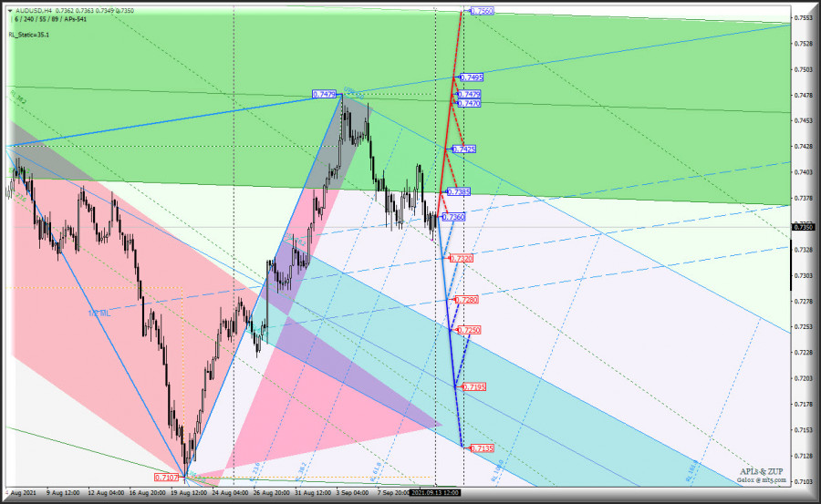Click the 0.7560 top target price label
Screen dimensions: 821x504
(482, 11)
